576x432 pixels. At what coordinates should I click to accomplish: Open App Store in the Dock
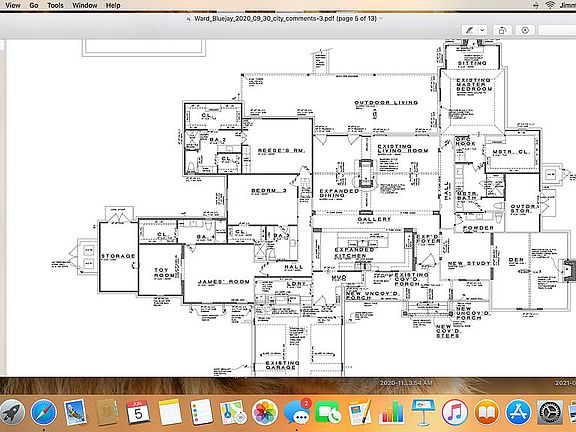coord(518,412)
